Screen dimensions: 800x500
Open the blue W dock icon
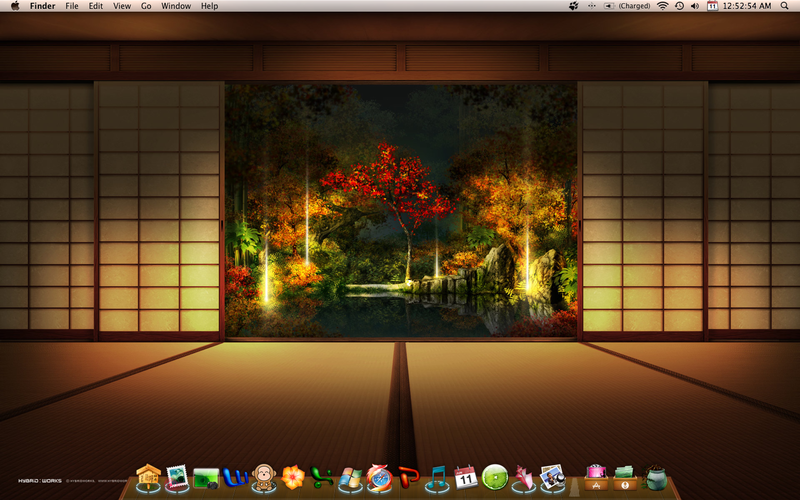pyautogui.click(x=235, y=478)
